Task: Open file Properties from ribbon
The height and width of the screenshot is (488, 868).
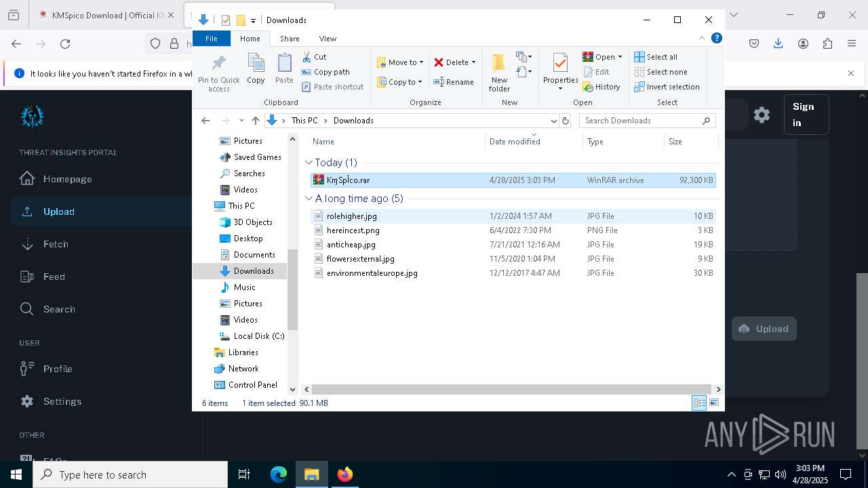Action: click(560, 72)
